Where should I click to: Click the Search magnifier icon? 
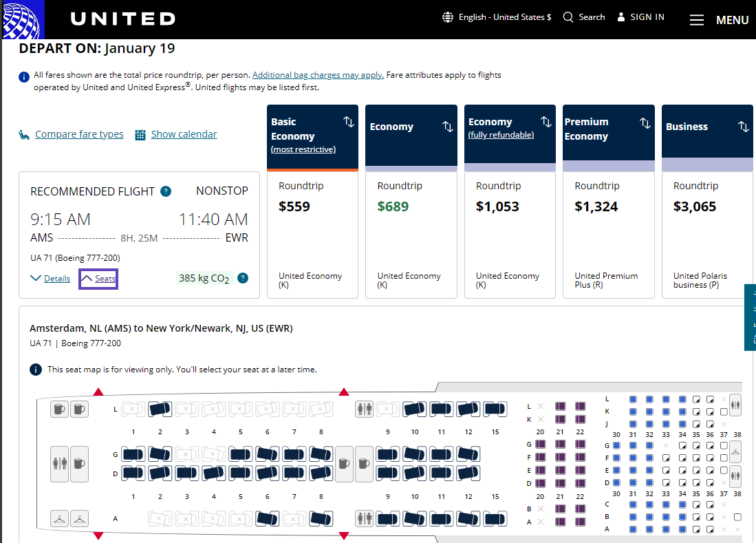coord(568,17)
